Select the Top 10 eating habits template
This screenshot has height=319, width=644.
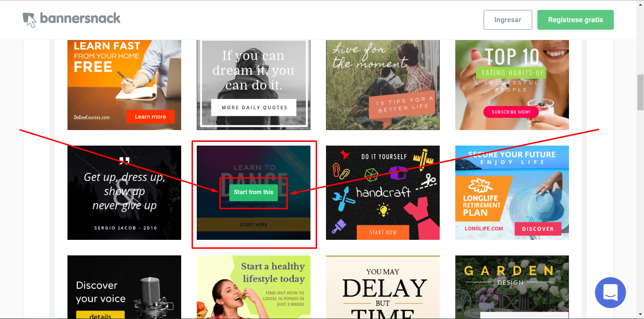coord(512,85)
